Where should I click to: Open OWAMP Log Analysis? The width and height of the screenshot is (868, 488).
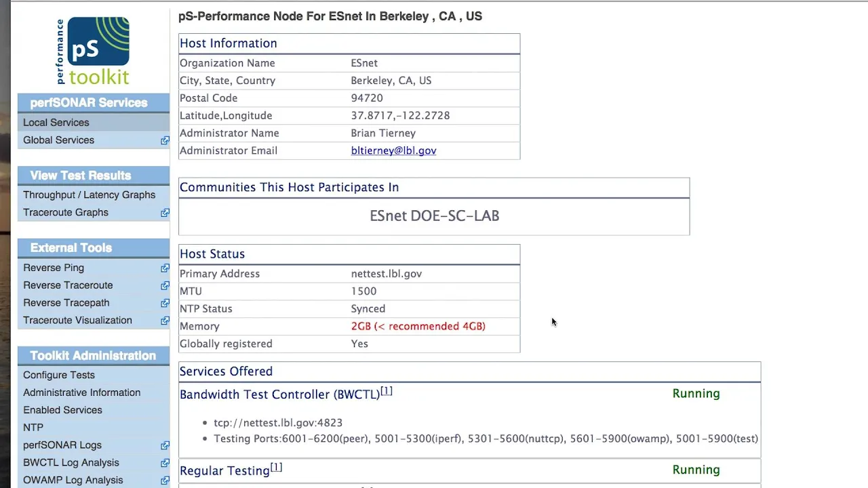tap(73, 481)
